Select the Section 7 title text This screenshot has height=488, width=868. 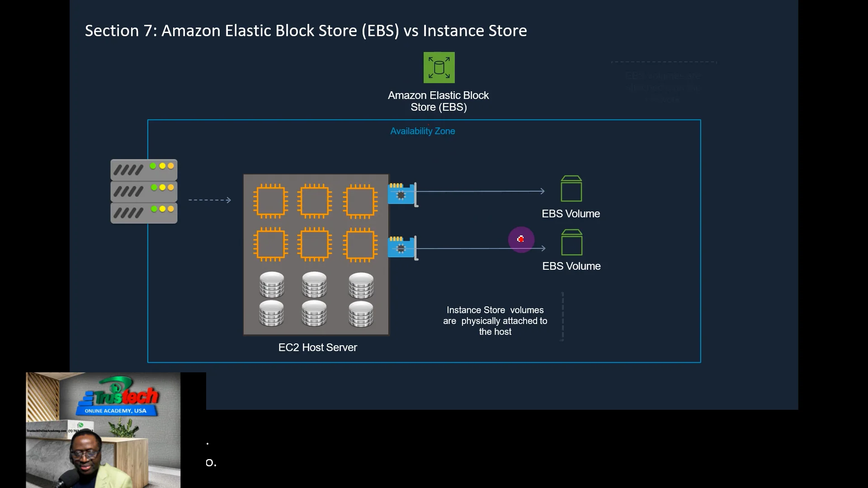tap(306, 30)
